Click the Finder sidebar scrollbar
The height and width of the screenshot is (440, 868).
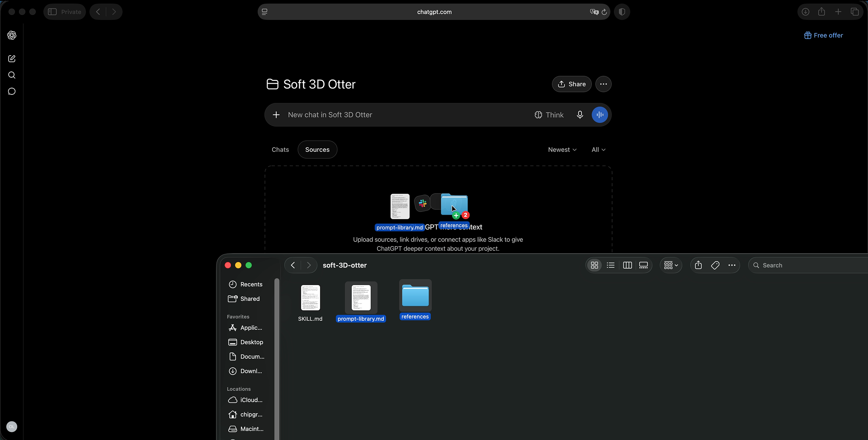click(x=277, y=359)
